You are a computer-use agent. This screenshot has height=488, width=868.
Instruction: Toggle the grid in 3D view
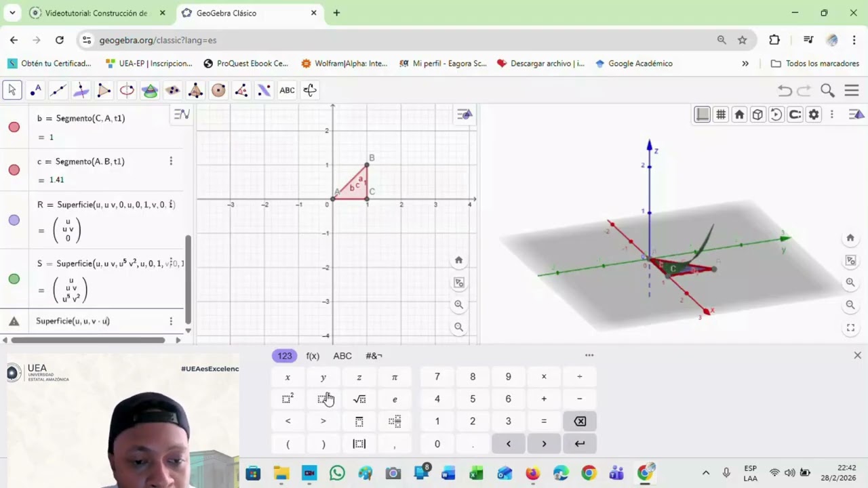click(721, 115)
